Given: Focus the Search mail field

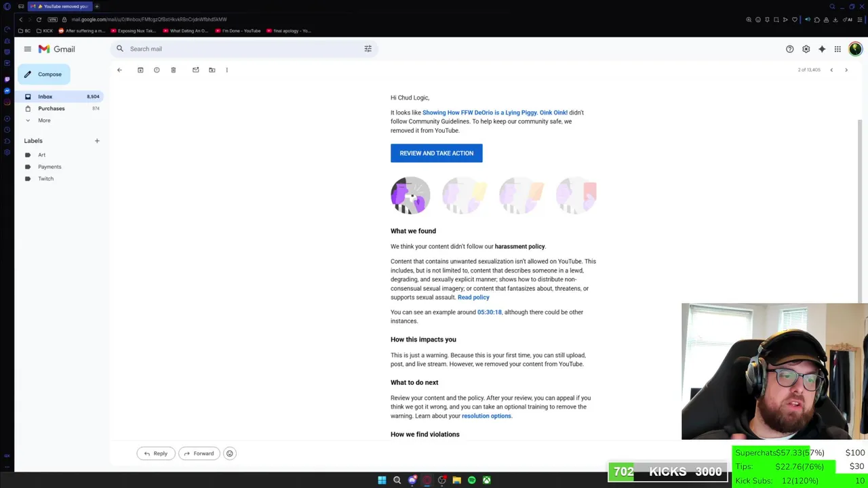Looking at the screenshot, I should point(244,49).
